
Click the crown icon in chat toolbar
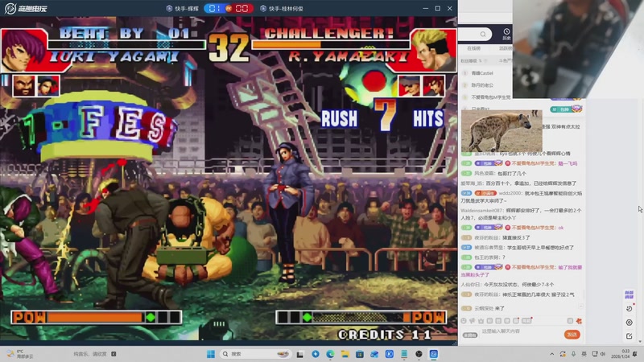[481, 321]
